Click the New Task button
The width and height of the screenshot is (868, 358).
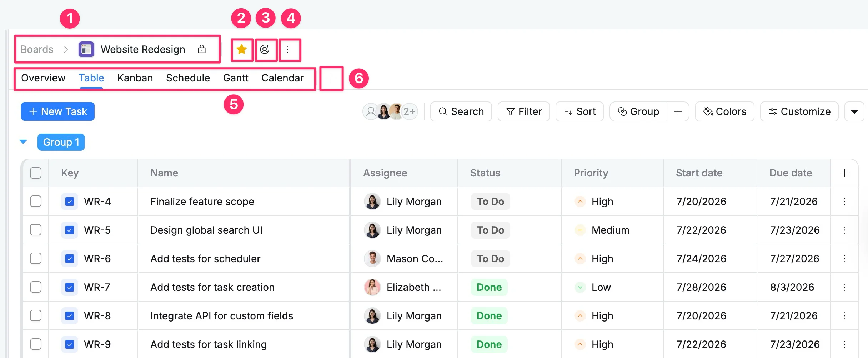pos(58,111)
